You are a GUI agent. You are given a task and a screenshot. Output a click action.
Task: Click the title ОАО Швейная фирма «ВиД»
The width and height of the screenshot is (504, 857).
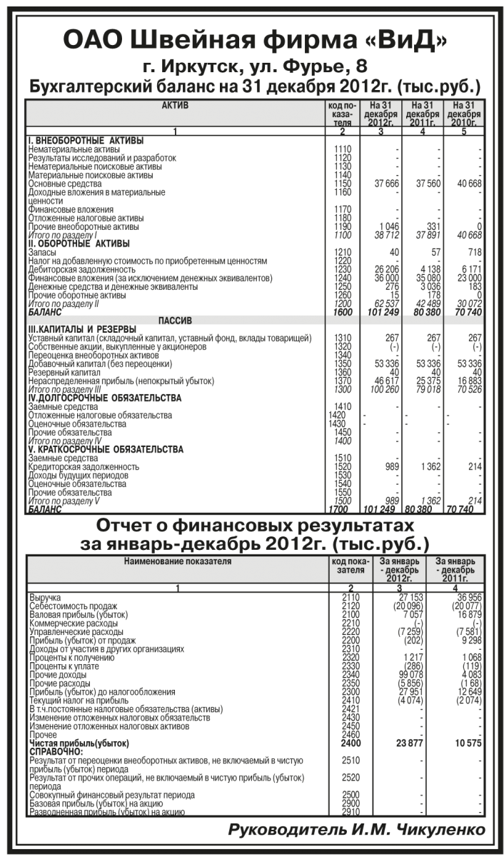pos(254,41)
